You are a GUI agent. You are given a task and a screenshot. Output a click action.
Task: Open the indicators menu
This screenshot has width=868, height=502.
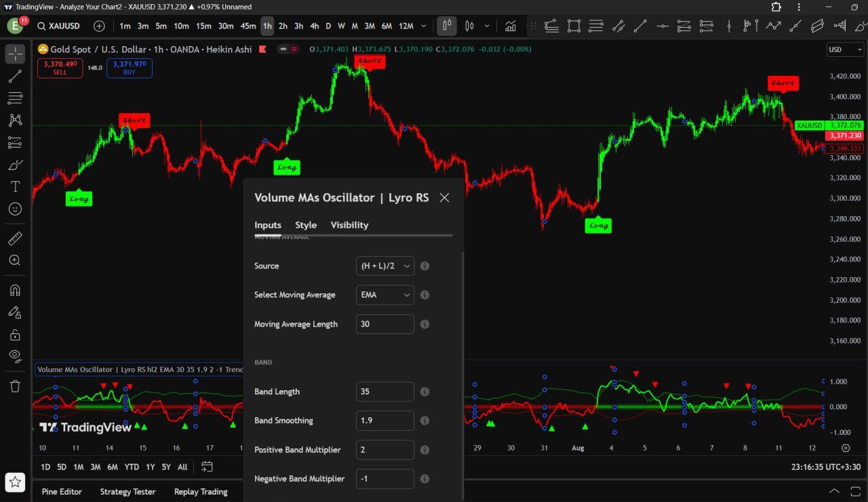(x=510, y=26)
